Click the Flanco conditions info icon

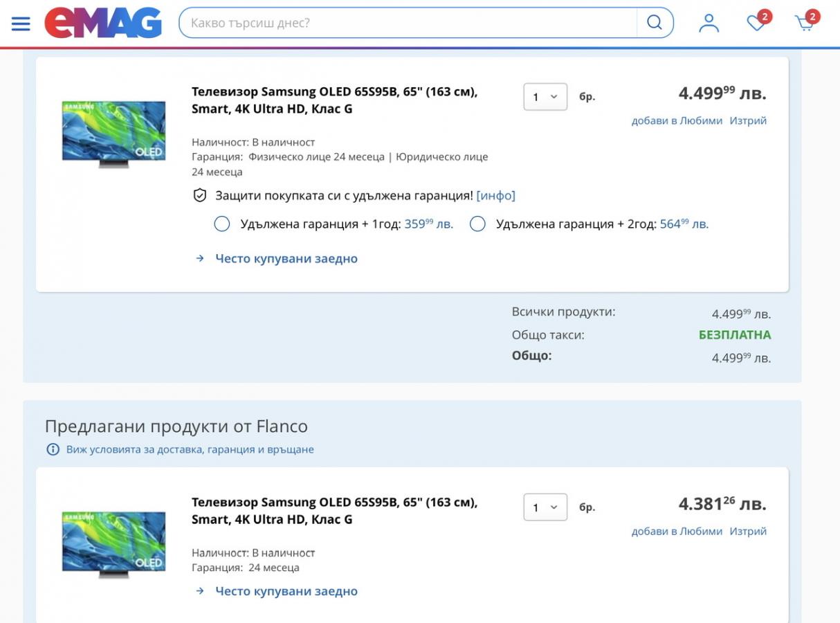point(53,449)
